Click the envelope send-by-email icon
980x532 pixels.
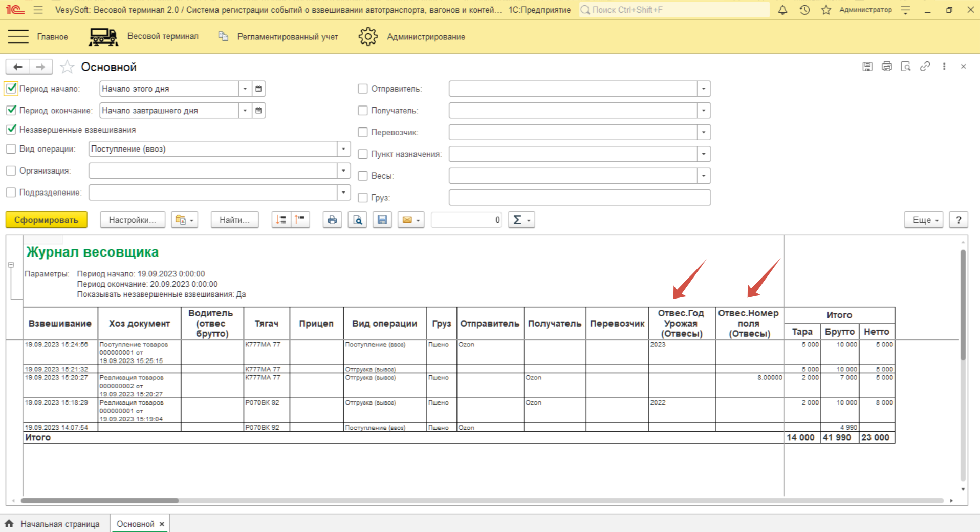pos(407,220)
